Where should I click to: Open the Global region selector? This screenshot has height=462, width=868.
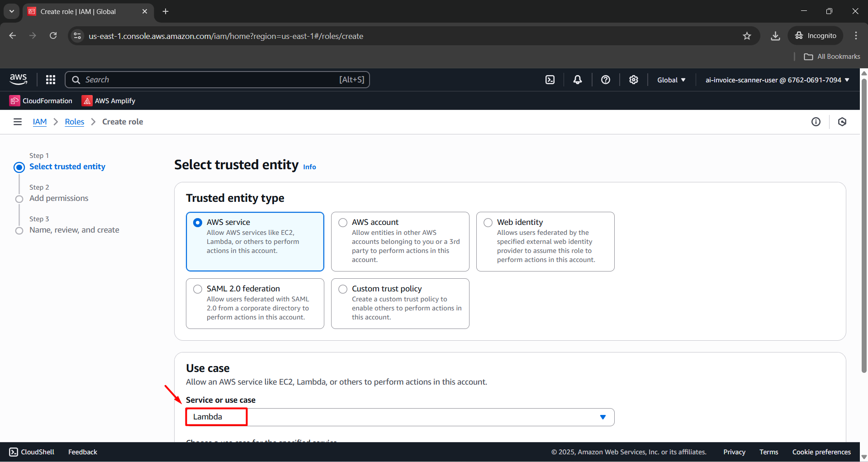pos(671,80)
